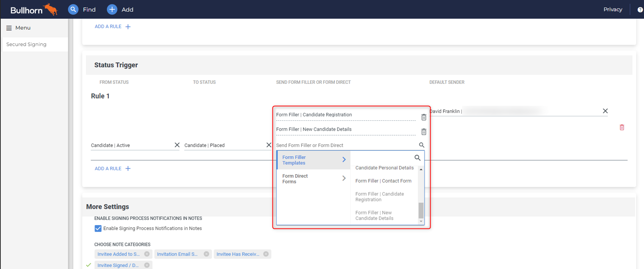Expand Form Direct Forms submenu
Image resolution: width=644 pixels, height=269 pixels.
click(x=313, y=179)
